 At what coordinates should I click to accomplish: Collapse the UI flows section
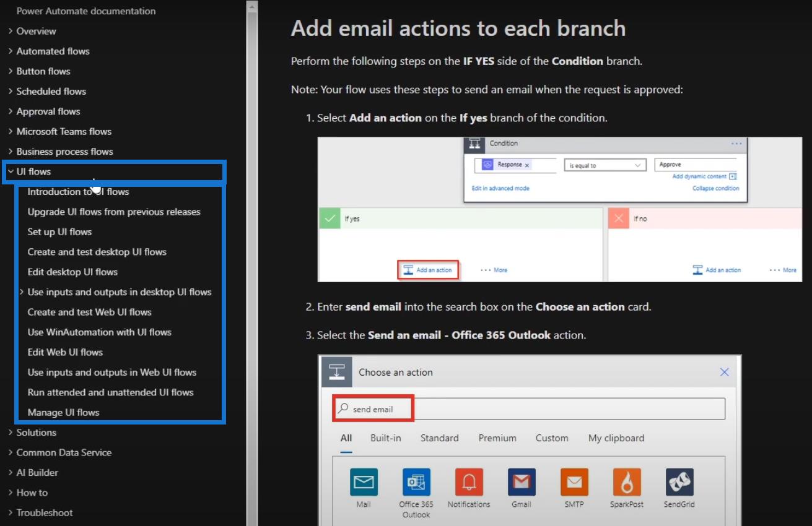[11, 171]
